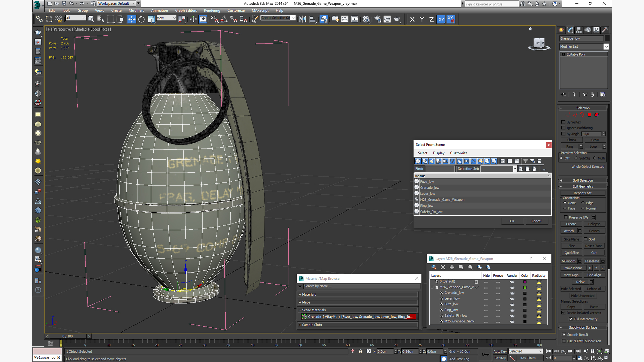The height and width of the screenshot is (362, 644).
Task: Open the MAXScript menu
Action: [260, 10]
